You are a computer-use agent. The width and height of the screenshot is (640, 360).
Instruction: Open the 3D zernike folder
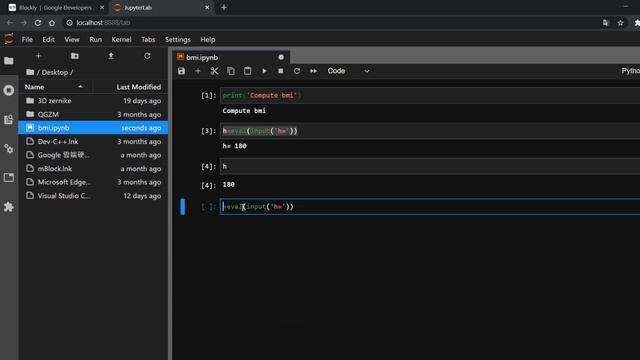93,100
